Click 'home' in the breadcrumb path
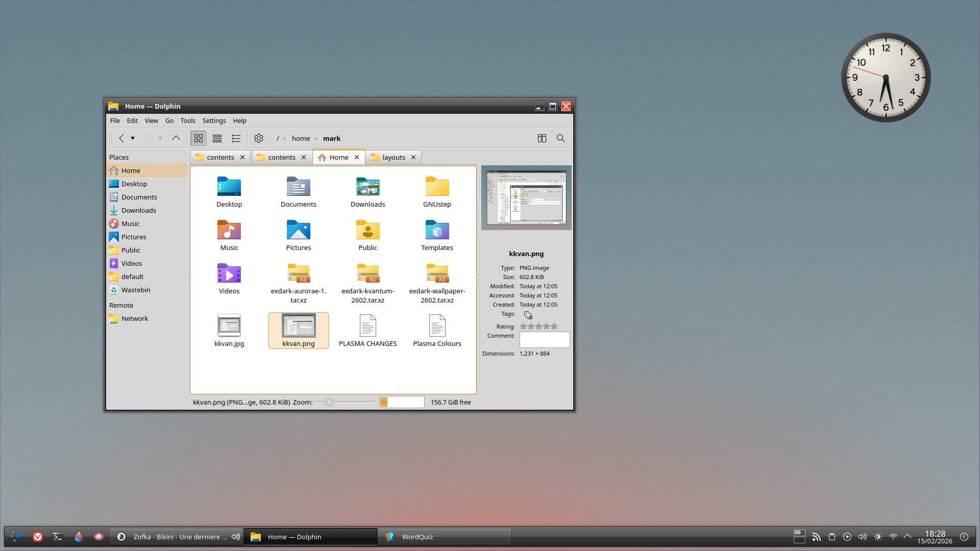Image resolution: width=980 pixels, height=551 pixels. (301, 138)
